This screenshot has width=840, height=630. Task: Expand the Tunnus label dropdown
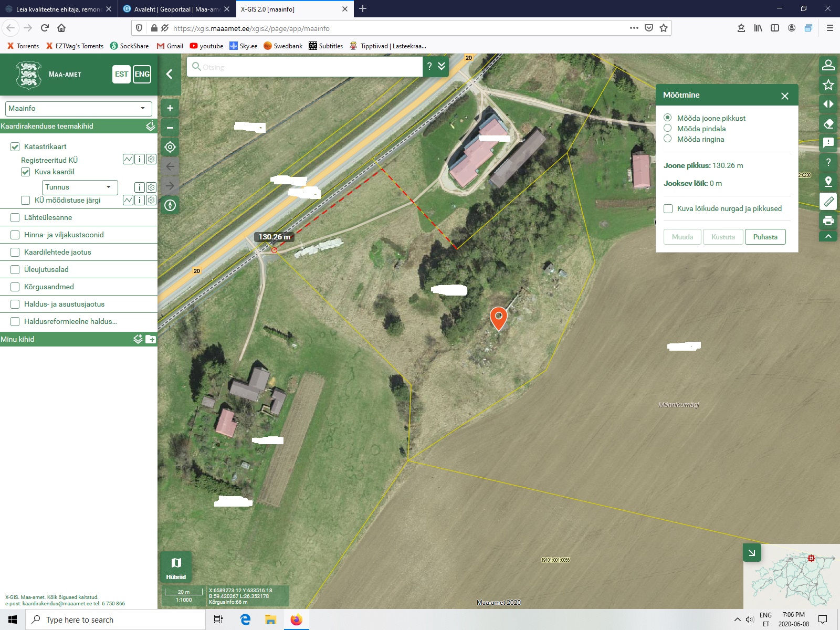[x=80, y=187]
